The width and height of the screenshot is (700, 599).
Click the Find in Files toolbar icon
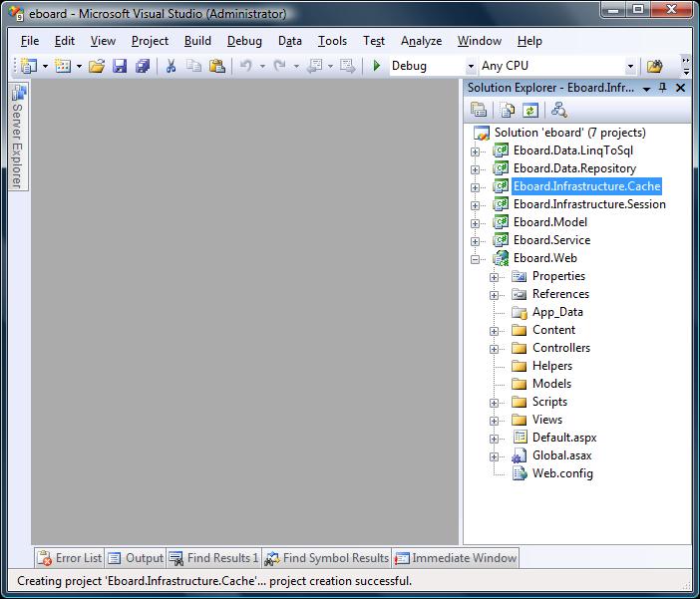[654, 66]
